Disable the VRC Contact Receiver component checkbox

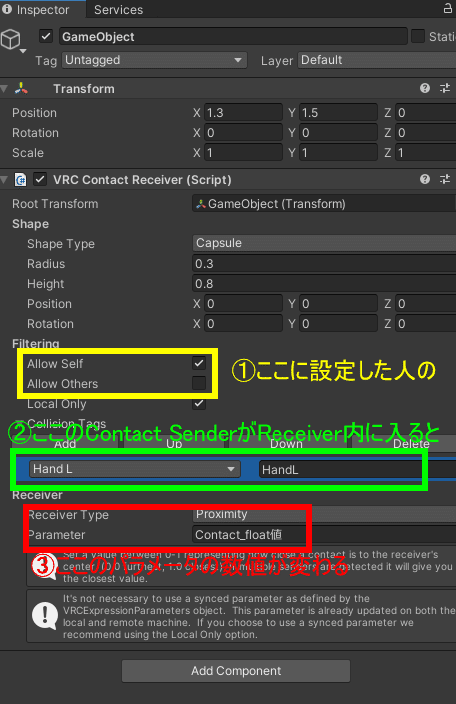(40, 180)
